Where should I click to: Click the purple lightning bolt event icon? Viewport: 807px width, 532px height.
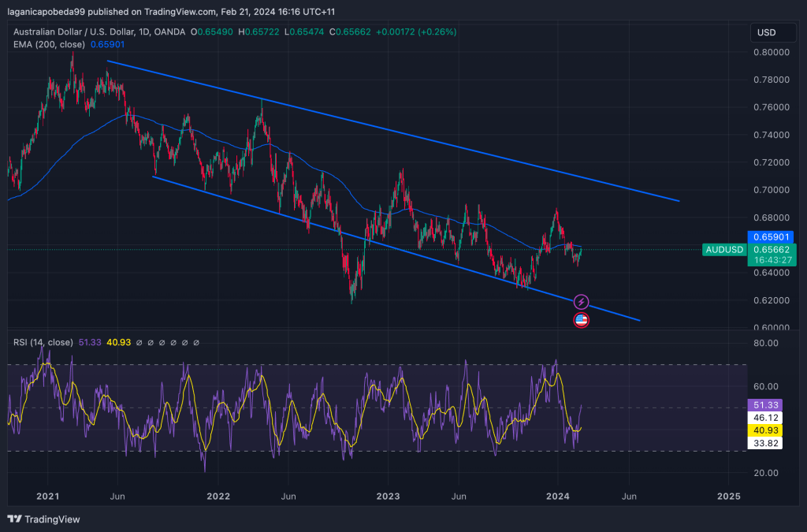point(581,302)
